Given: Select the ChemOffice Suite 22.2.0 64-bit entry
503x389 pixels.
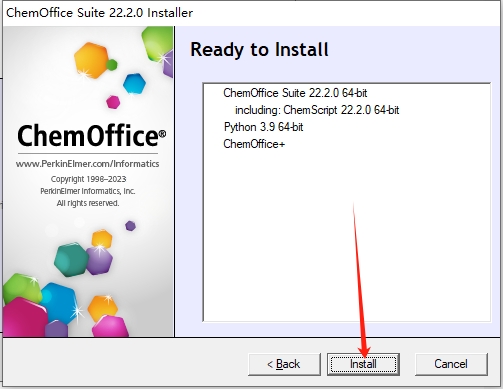Looking at the screenshot, I should [295, 93].
